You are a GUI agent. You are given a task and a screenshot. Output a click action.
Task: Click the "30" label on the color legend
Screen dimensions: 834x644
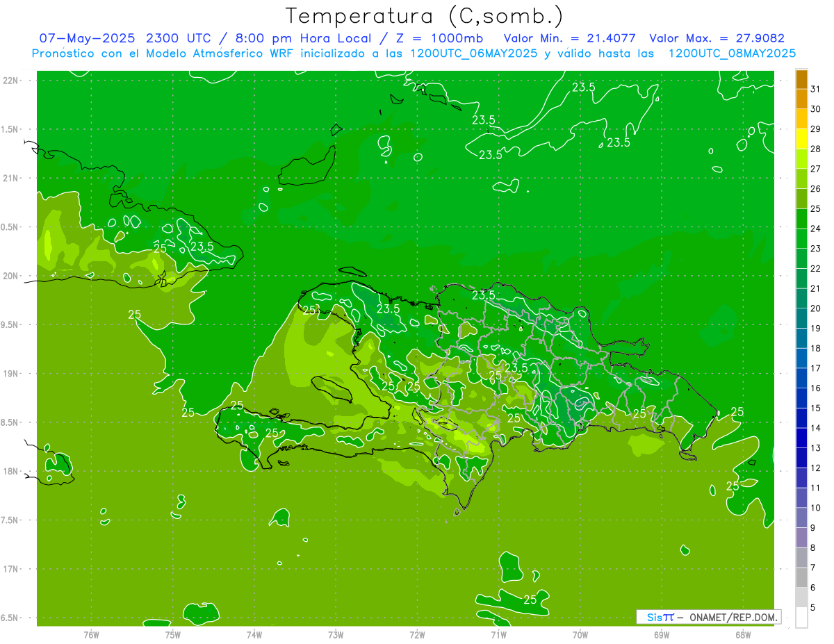[816, 108]
